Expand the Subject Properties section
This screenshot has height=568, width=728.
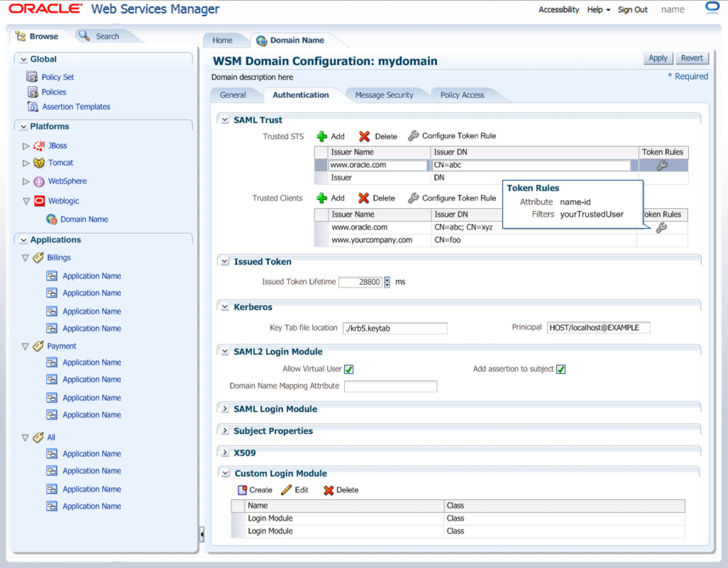pyautogui.click(x=225, y=430)
